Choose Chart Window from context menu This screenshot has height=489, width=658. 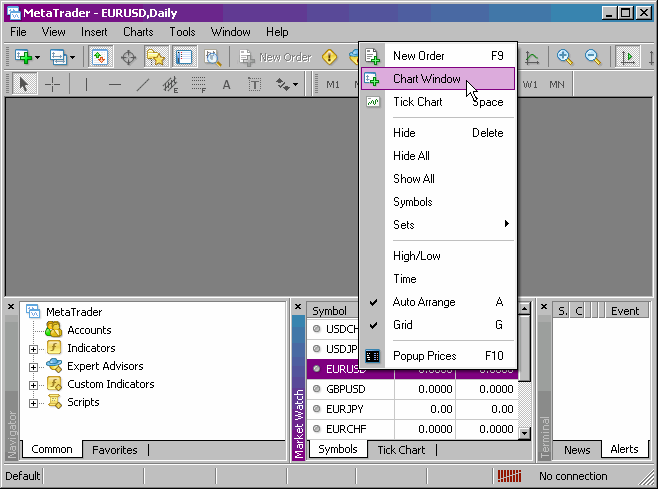(438, 78)
